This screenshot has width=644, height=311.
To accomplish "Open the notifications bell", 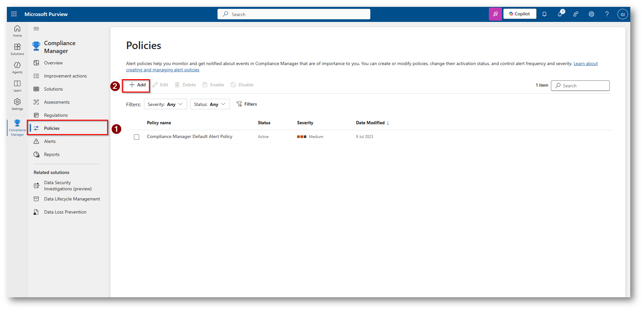I will (x=544, y=14).
